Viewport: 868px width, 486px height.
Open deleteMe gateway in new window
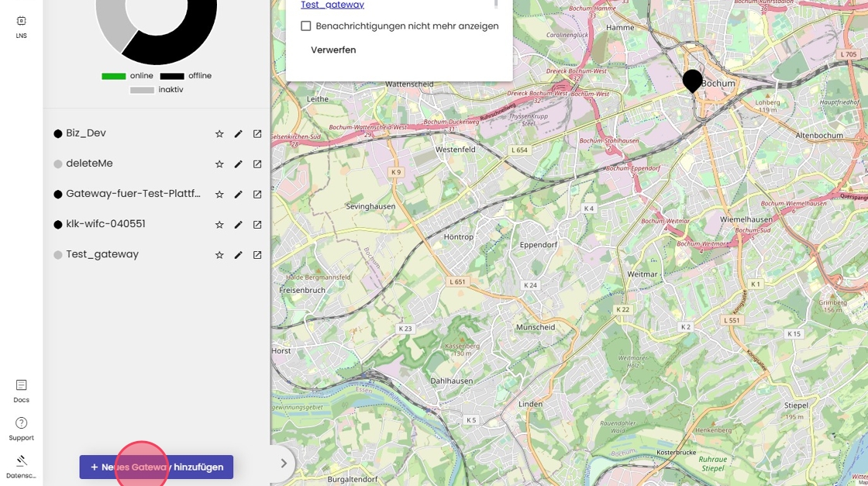[x=257, y=164]
